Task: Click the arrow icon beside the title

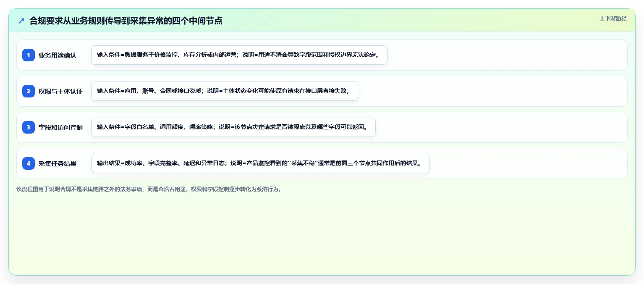Action: coord(21,21)
